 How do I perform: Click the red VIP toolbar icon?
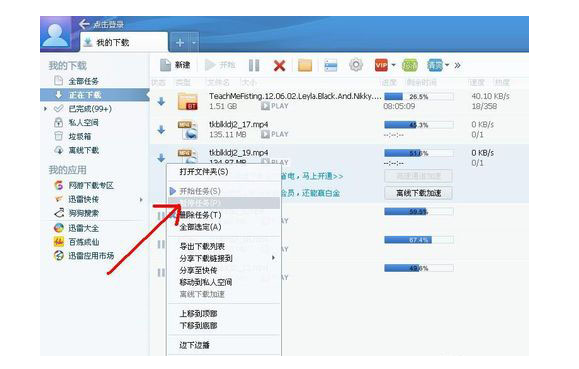coord(381,65)
